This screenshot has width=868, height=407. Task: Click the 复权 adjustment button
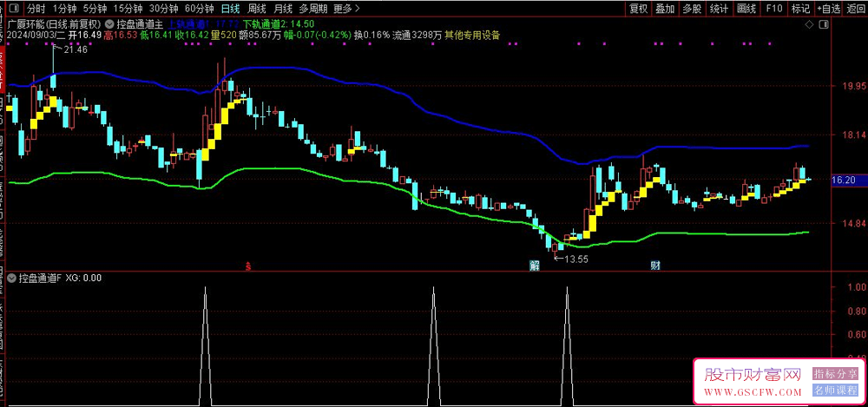point(638,9)
